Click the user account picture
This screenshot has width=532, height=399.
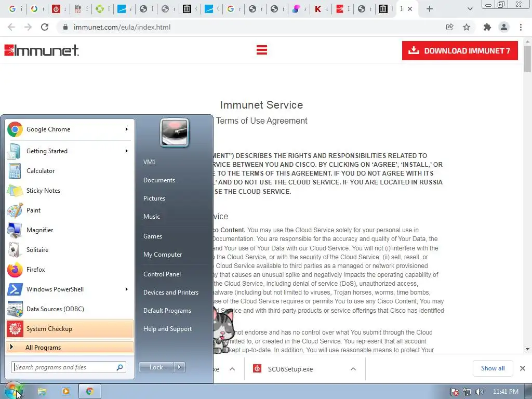(x=175, y=132)
